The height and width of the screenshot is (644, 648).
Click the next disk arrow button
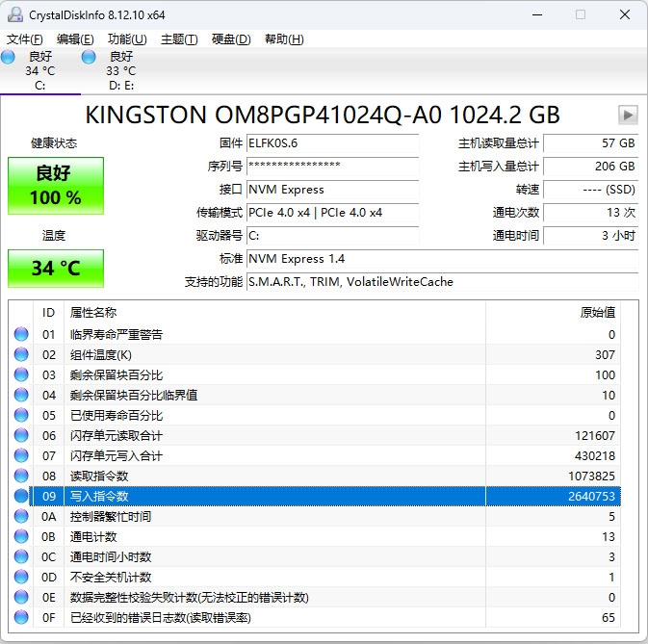coord(628,115)
